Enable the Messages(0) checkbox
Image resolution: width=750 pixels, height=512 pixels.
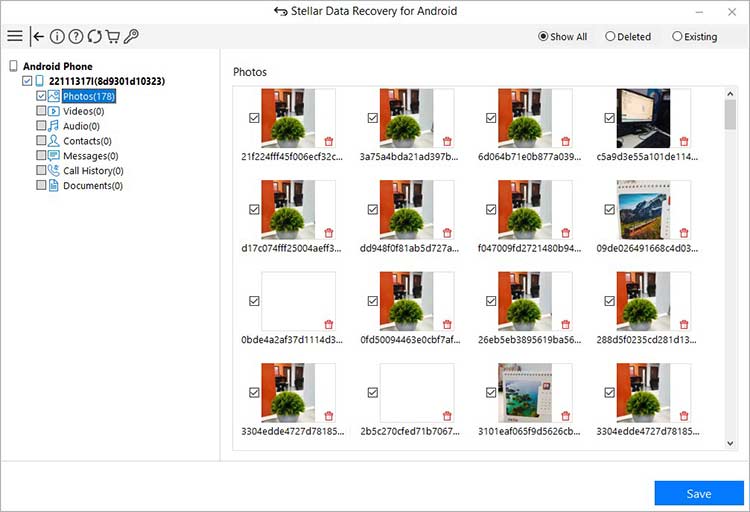click(x=41, y=156)
